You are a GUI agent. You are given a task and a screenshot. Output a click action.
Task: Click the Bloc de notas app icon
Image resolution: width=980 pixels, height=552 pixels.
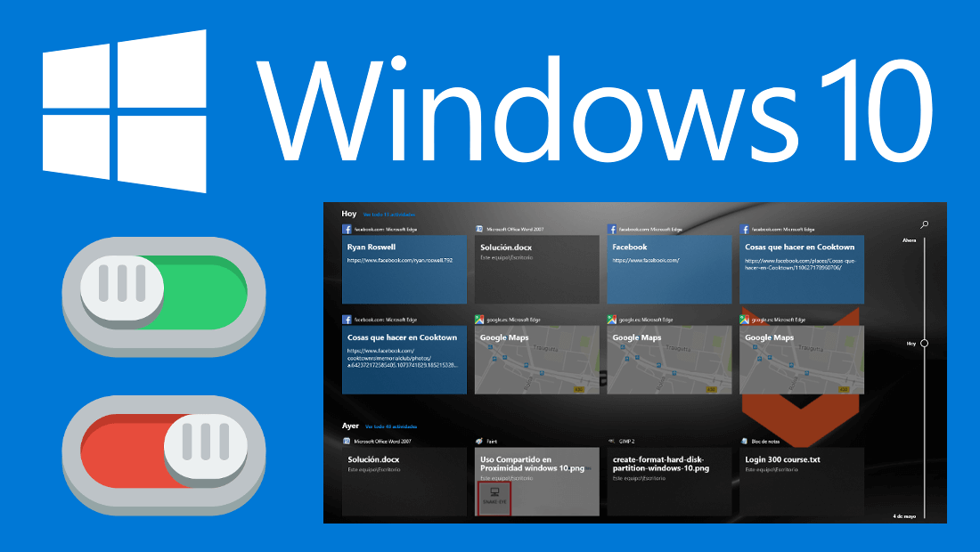click(x=745, y=441)
